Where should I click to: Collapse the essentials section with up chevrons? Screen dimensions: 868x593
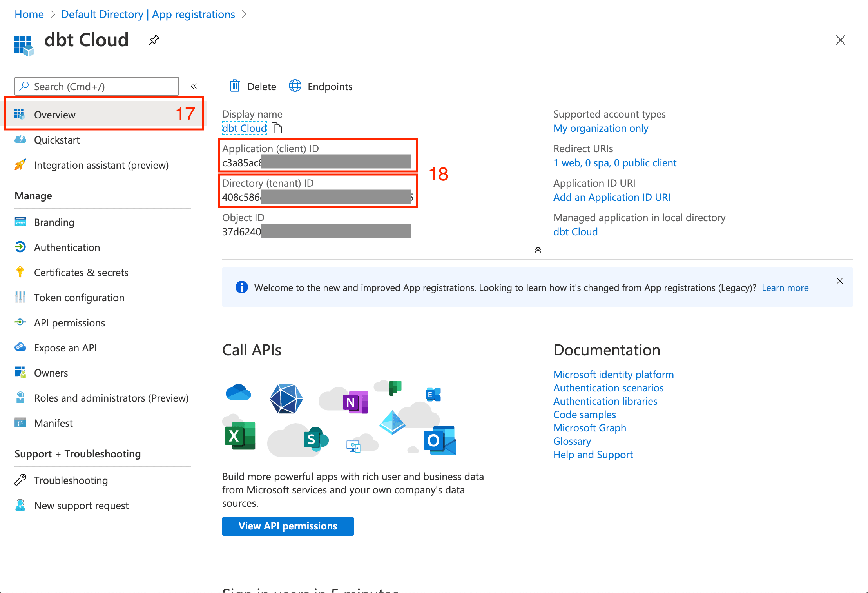click(538, 249)
